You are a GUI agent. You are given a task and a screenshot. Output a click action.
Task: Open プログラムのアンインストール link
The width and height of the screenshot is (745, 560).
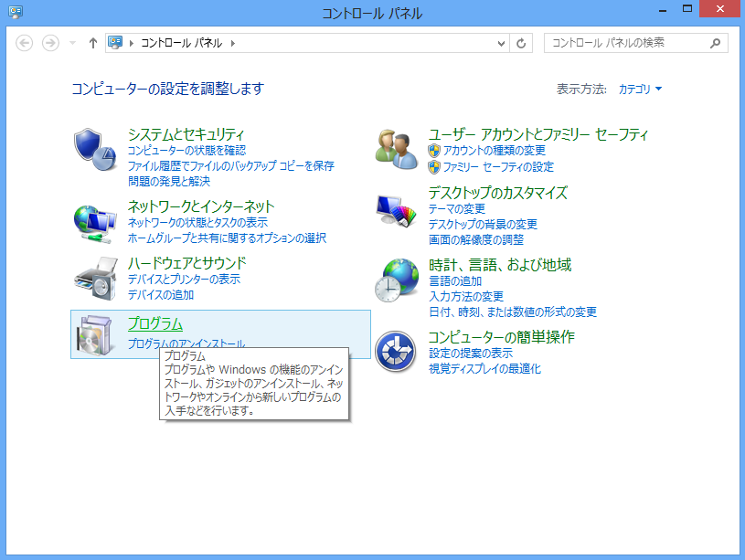(x=186, y=343)
